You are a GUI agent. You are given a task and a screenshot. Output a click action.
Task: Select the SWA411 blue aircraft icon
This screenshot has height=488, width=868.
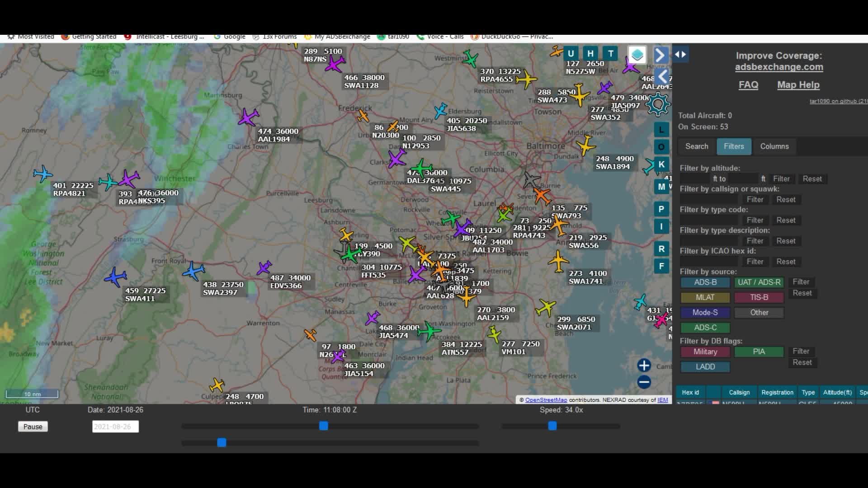tap(116, 277)
